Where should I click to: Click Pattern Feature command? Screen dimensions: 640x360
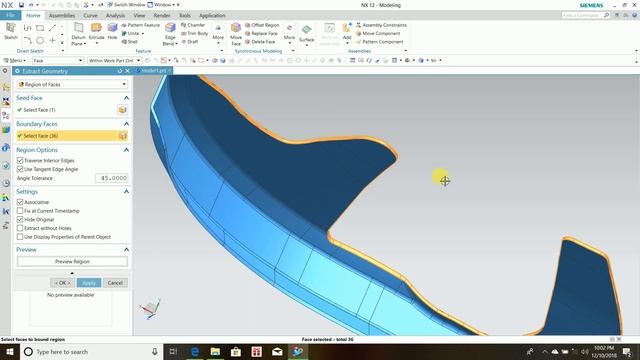140,25
